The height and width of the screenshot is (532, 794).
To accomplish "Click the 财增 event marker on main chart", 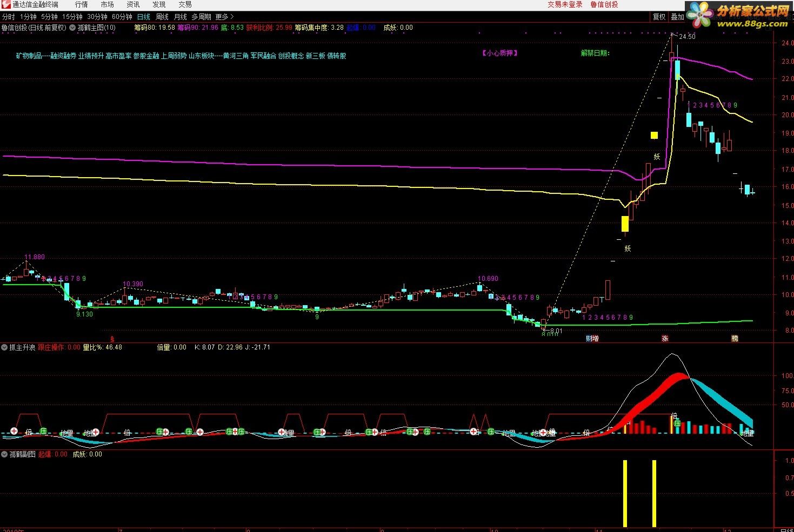I will coord(592,339).
